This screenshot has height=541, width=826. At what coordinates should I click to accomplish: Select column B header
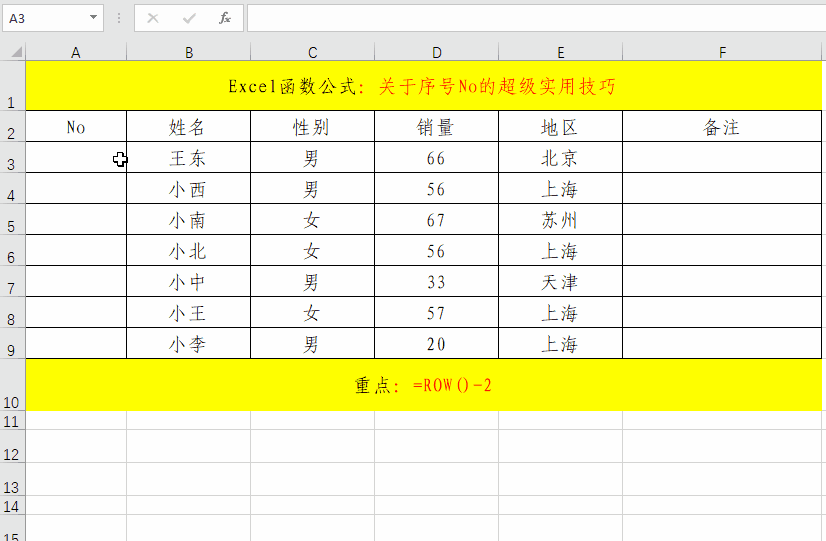[x=189, y=52]
